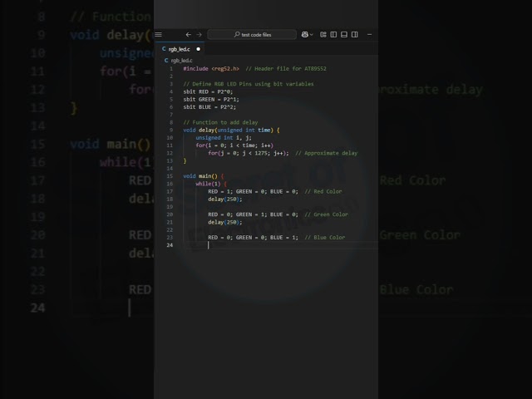The width and height of the screenshot is (532, 399).
Task: Click the 'Approximate delay' comment
Action: point(327,153)
